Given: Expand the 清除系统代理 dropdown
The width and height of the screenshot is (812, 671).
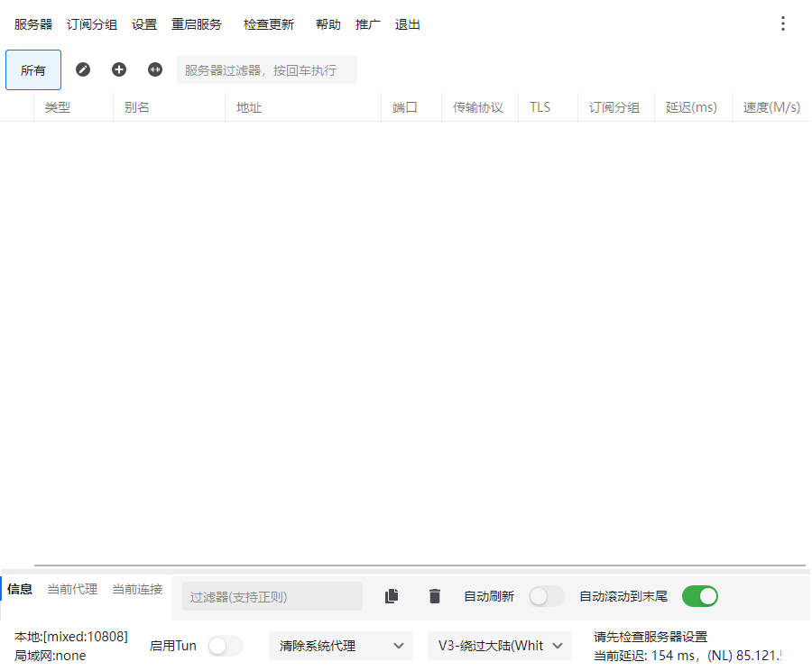Looking at the screenshot, I should tap(340, 646).
